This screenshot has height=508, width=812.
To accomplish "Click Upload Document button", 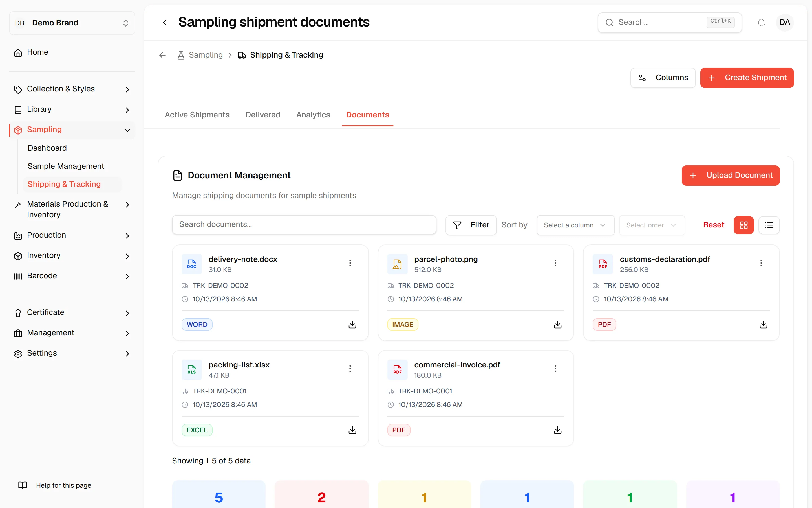I will pyautogui.click(x=731, y=175).
